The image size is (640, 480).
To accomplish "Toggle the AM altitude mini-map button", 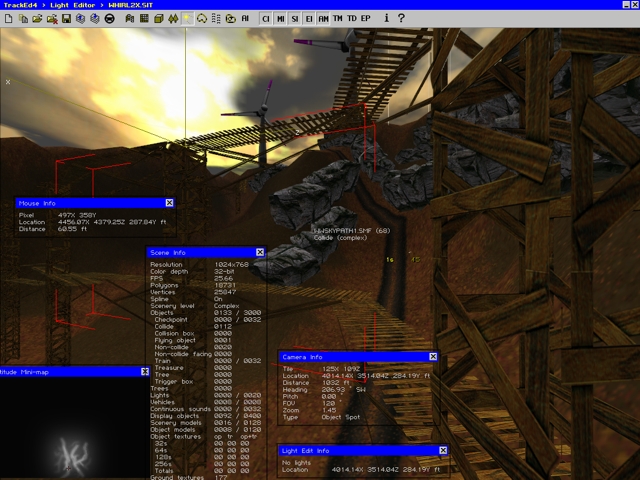I will click(x=323, y=18).
